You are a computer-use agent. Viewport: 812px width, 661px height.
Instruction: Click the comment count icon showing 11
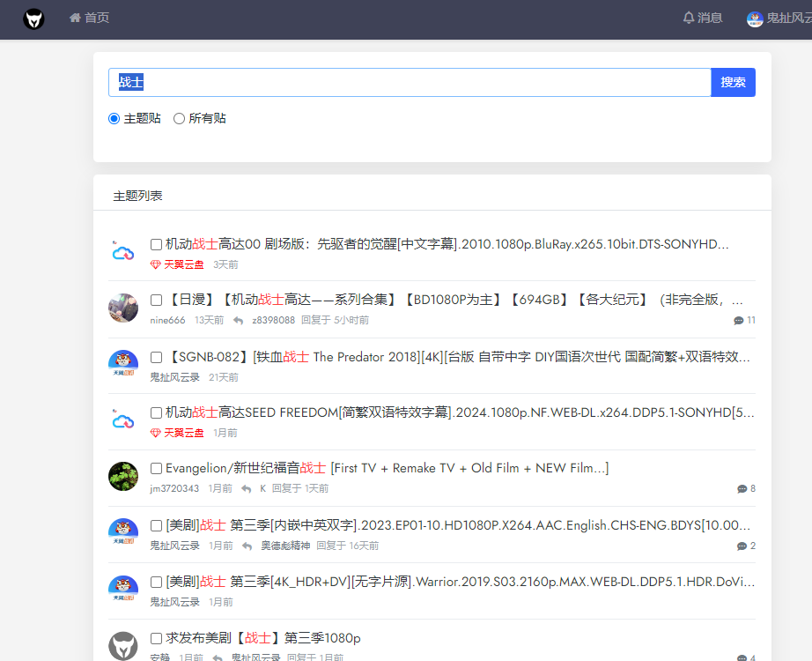point(739,320)
